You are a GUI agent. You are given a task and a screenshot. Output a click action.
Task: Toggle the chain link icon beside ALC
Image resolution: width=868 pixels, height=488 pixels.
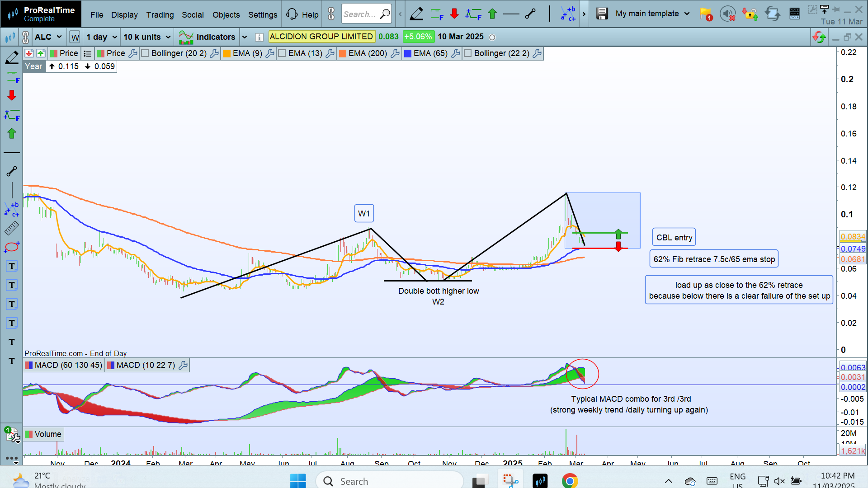pos(25,37)
